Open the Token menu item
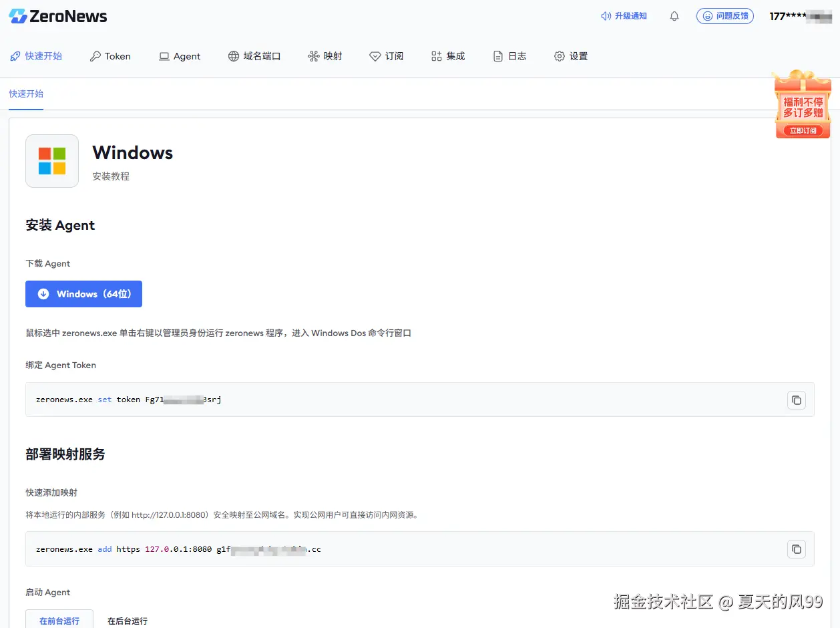 (110, 56)
